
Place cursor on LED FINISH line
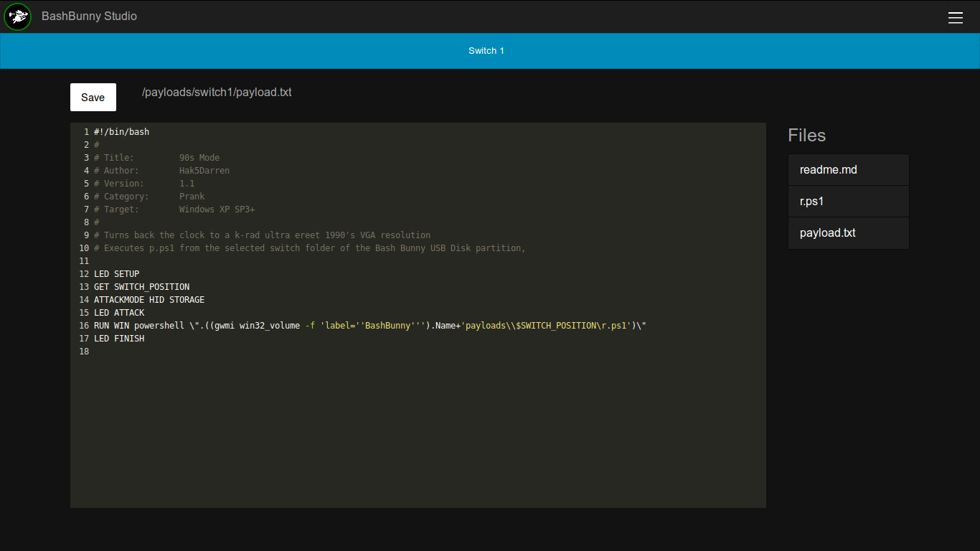pos(119,339)
